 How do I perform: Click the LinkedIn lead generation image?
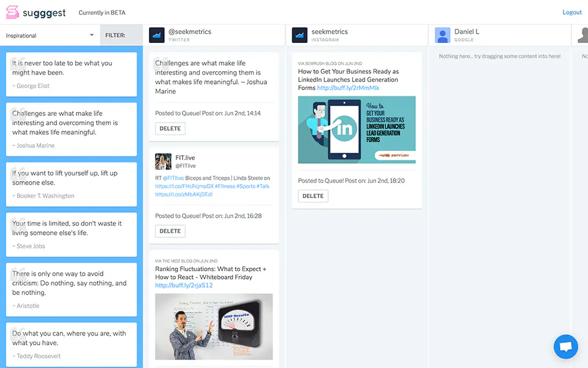356,129
